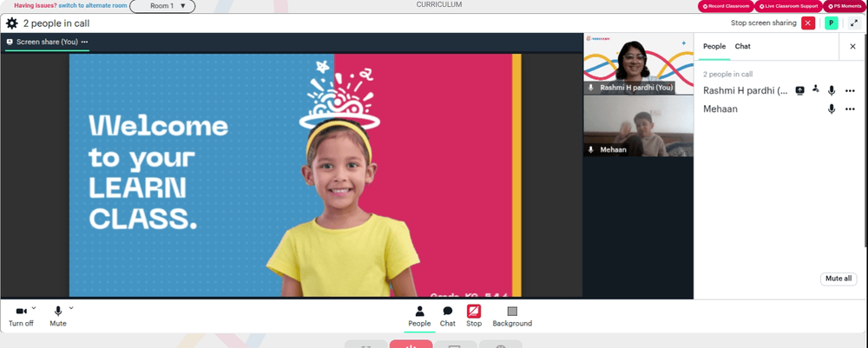
Task: Open Background effects option
Action: [x=512, y=317]
